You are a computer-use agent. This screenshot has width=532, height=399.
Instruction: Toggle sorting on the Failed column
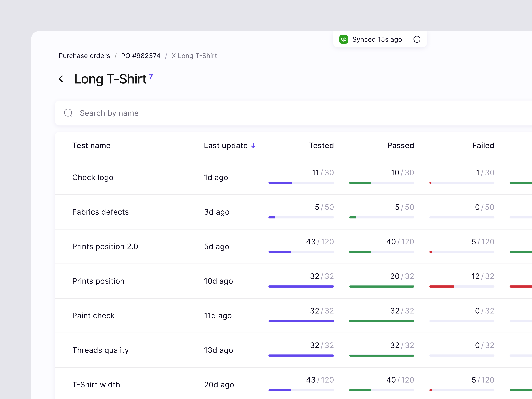[483, 145]
